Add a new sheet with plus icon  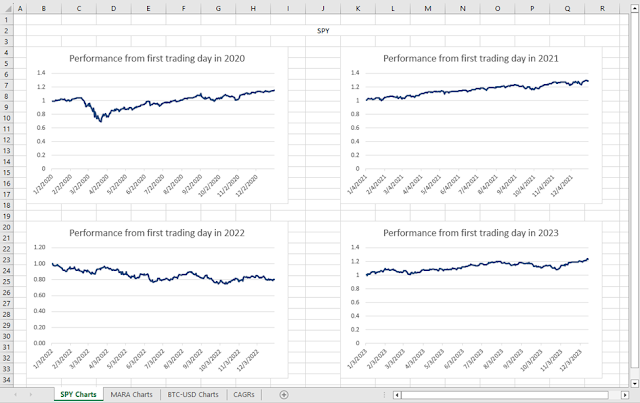(x=284, y=394)
